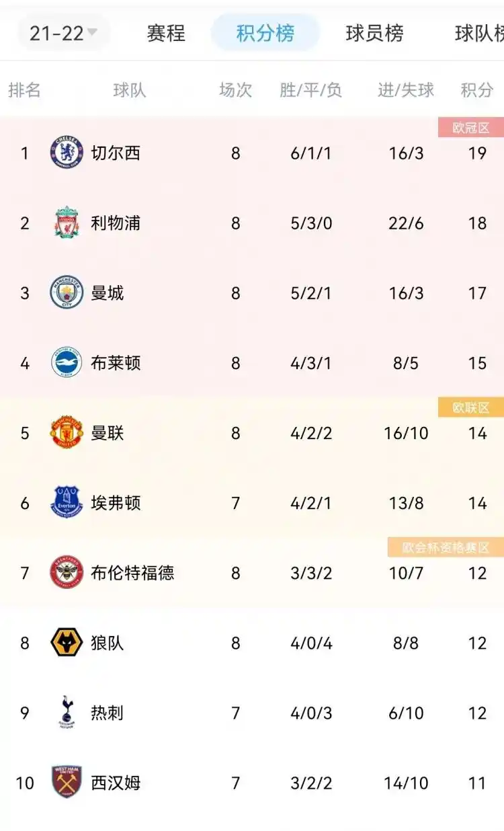Tap the Manchester City crest icon
This screenshot has height=831, width=504.
point(67,293)
